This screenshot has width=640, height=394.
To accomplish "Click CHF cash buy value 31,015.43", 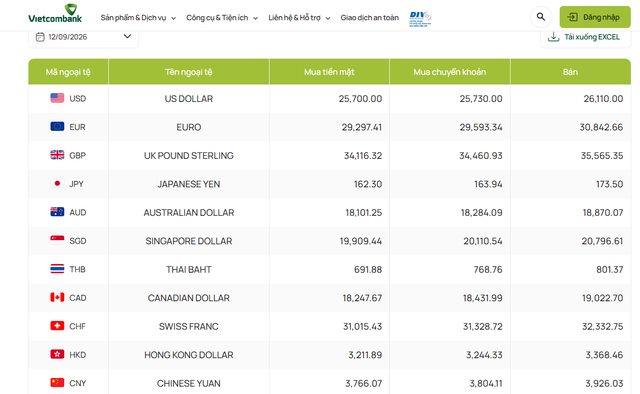I will tap(362, 327).
